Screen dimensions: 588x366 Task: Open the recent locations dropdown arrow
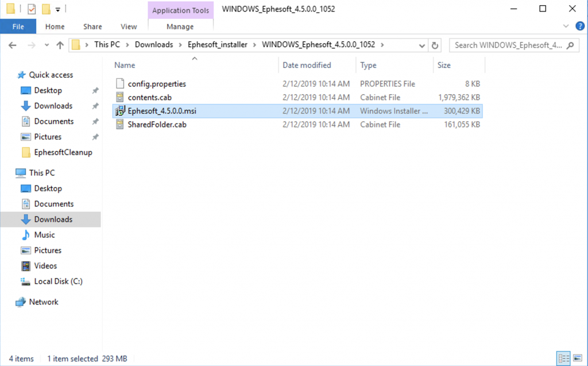click(x=47, y=45)
